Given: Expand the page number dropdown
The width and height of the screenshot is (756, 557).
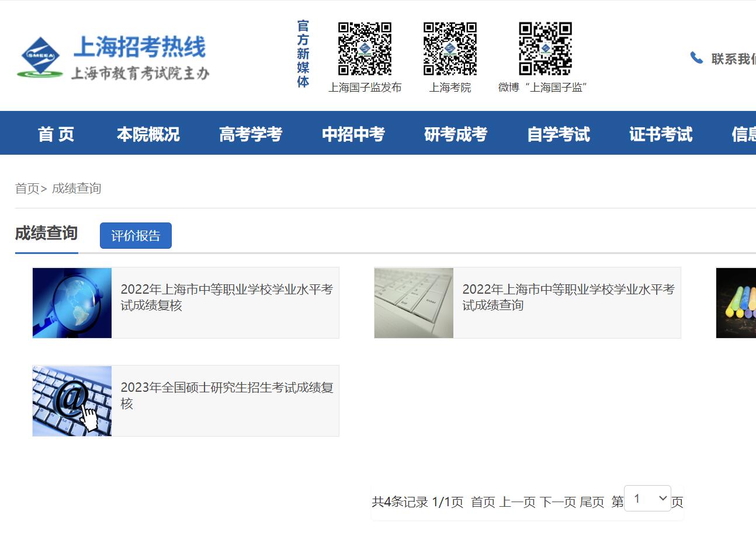Looking at the screenshot, I should pyautogui.click(x=647, y=499).
